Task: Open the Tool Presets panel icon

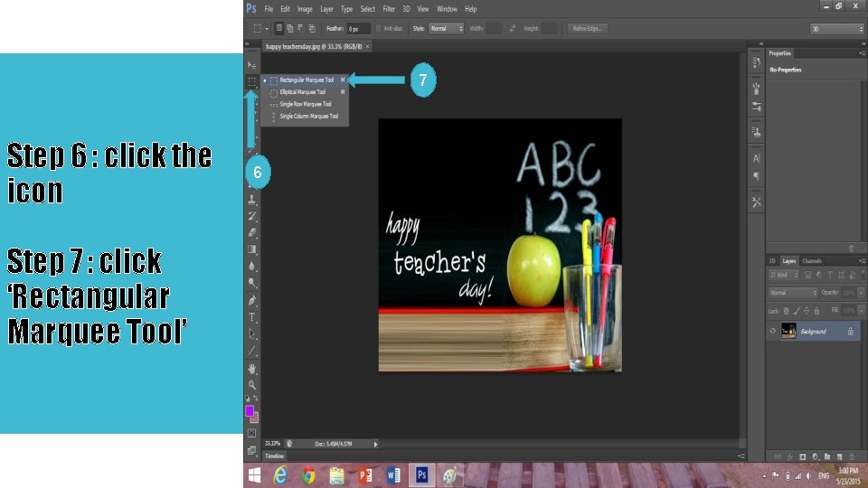Action: [756, 202]
